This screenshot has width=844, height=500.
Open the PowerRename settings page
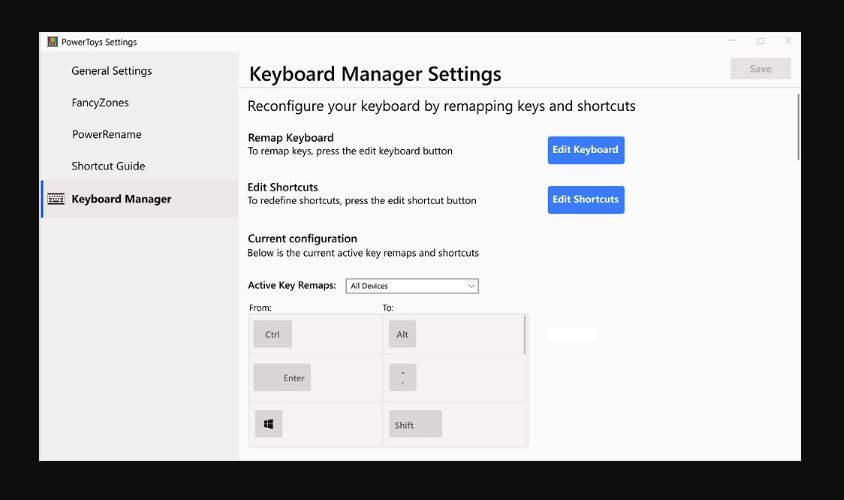click(x=107, y=134)
